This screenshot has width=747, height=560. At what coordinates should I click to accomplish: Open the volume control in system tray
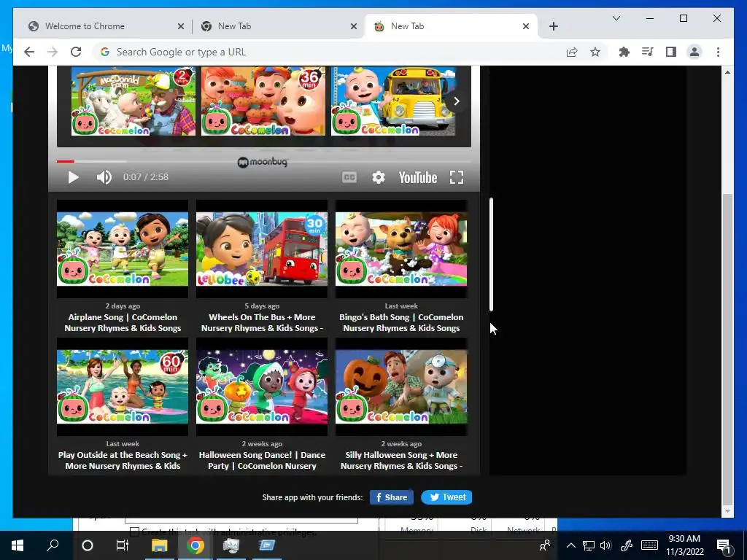click(605, 545)
